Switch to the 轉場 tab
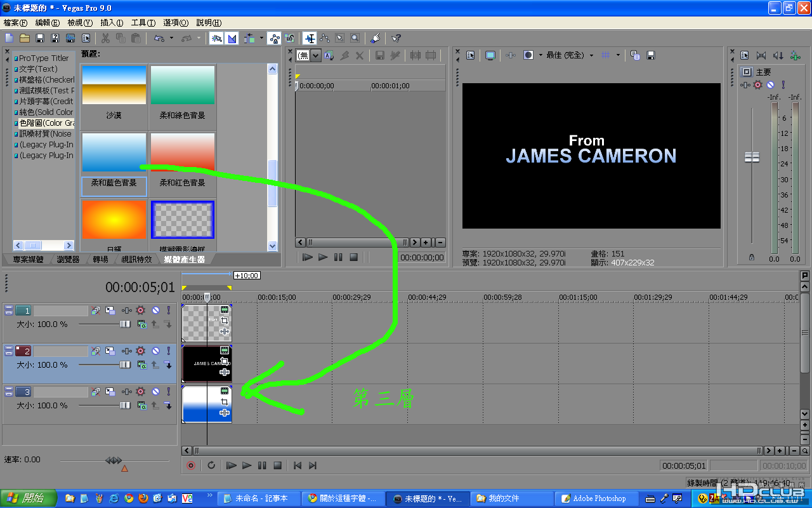Screen dimensions: 812x508 pyautogui.click(x=100, y=259)
